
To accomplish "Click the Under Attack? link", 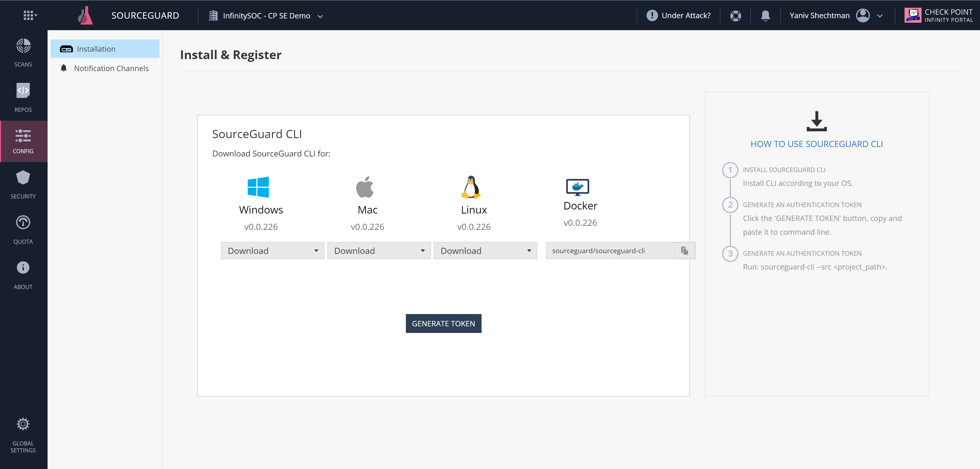I will [x=686, y=16].
